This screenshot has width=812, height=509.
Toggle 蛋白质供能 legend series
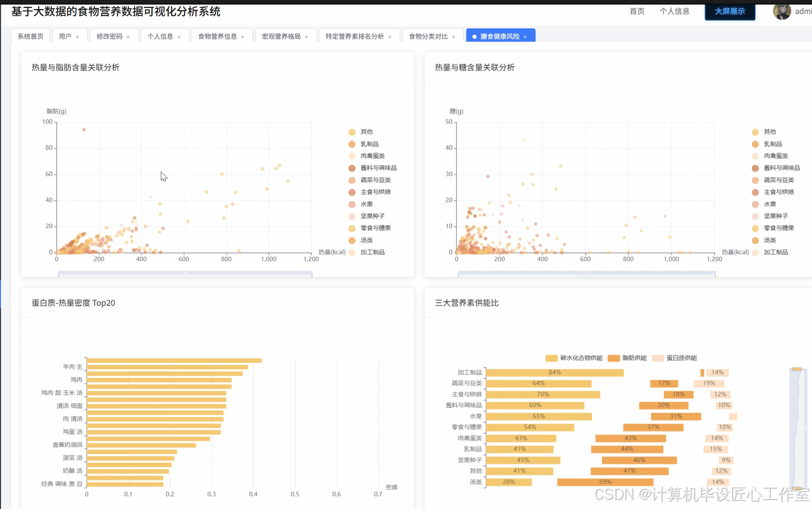[674, 358]
